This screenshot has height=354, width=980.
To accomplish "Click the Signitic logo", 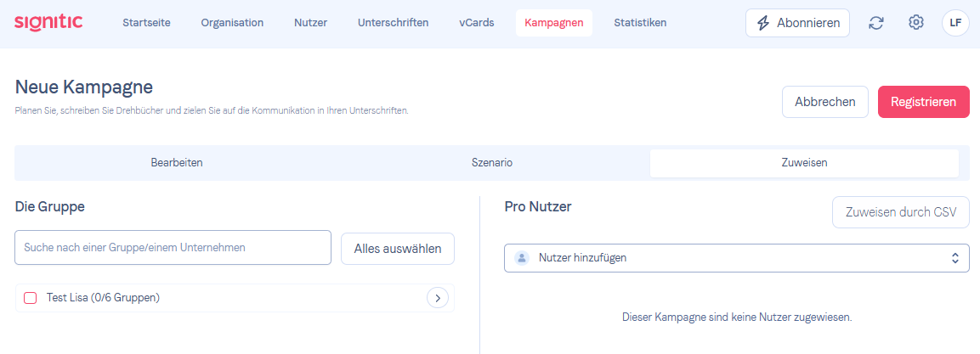I will 48,22.
